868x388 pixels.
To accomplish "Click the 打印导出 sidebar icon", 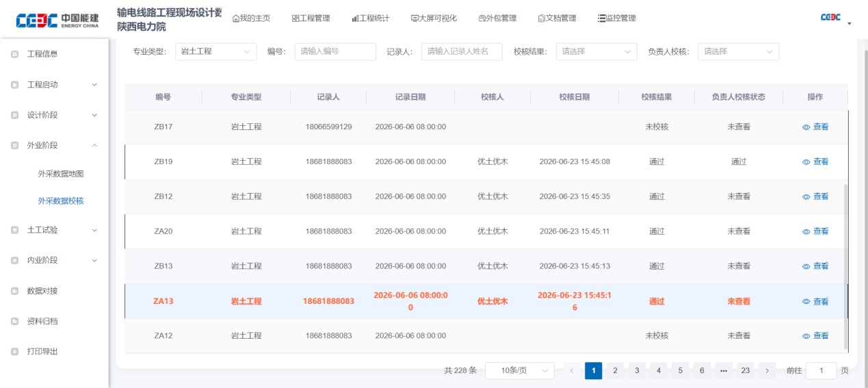I will 15,351.
